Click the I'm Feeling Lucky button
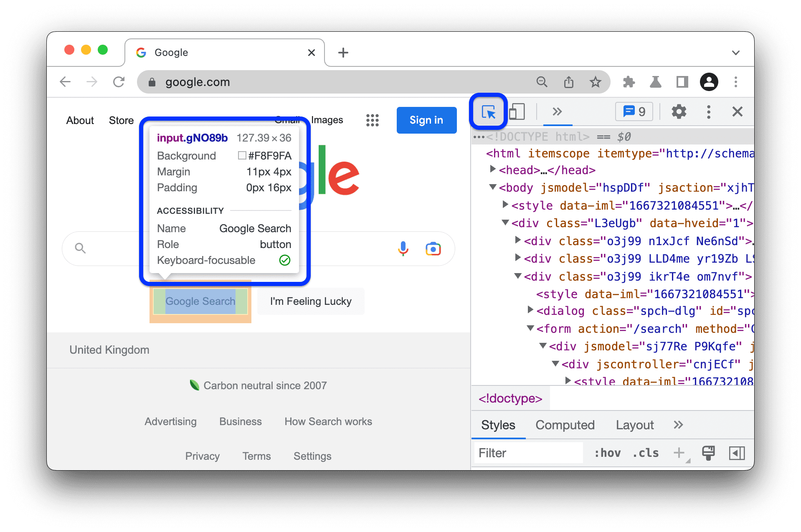This screenshot has width=801, height=532. 310,301
